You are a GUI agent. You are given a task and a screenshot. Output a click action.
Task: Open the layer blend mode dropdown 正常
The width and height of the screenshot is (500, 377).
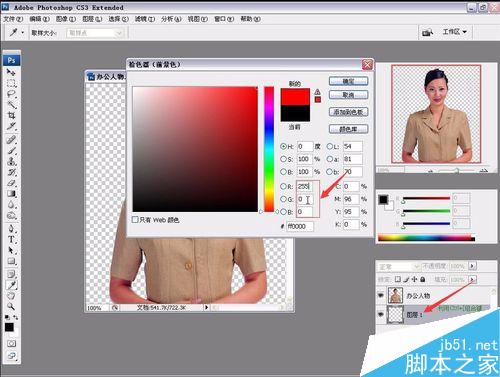tap(399, 267)
